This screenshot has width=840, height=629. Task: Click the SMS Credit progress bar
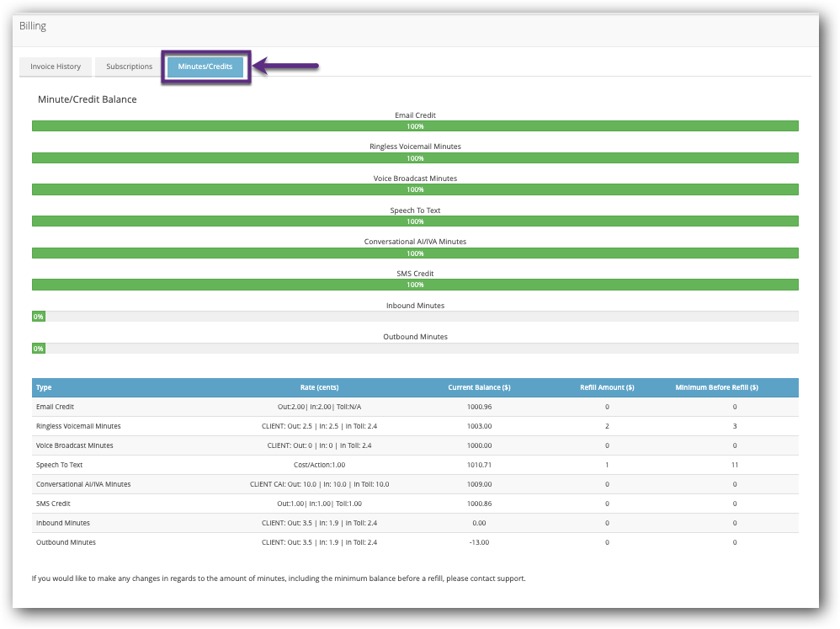[415, 285]
